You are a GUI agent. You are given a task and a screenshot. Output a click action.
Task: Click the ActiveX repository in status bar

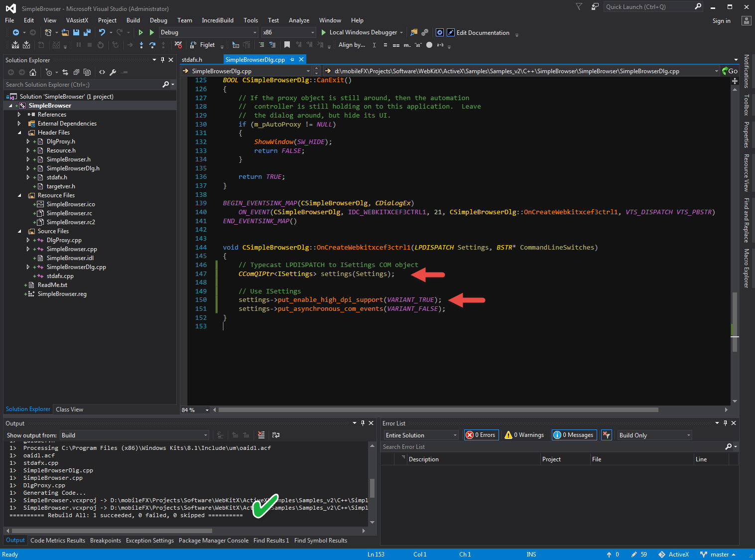tap(674, 555)
